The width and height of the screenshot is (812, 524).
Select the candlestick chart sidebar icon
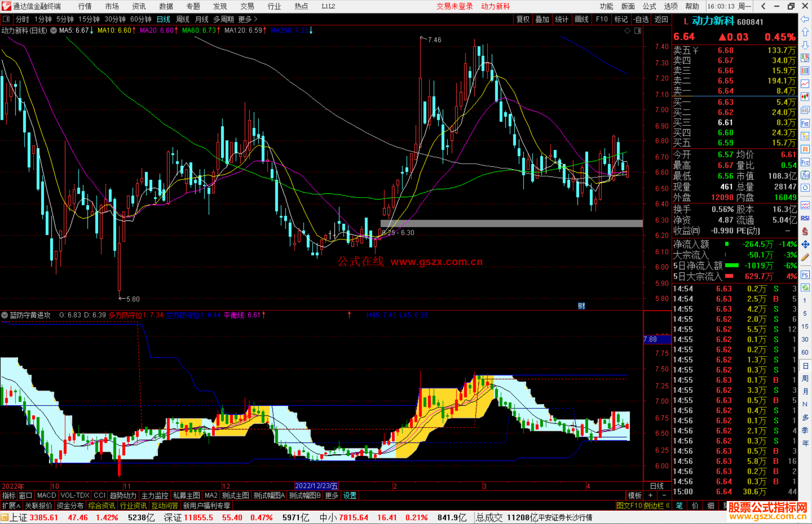[x=805, y=97]
